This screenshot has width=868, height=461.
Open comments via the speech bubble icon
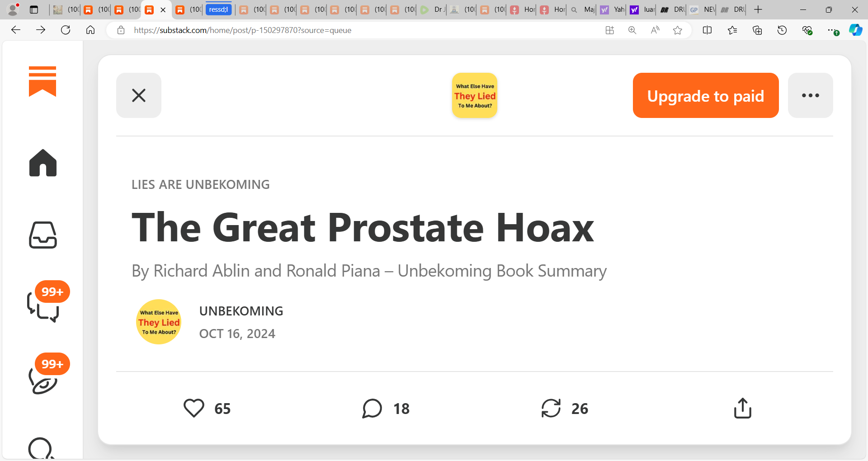click(x=372, y=408)
